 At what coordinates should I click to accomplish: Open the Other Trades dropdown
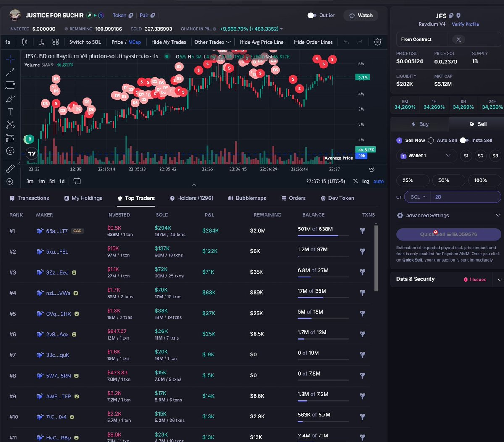coord(213,42)
